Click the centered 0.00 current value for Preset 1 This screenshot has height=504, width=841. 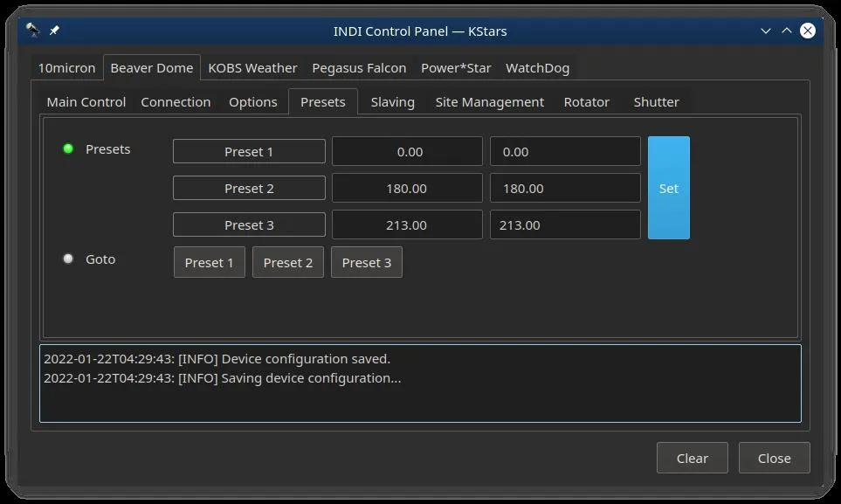[407, 151]
